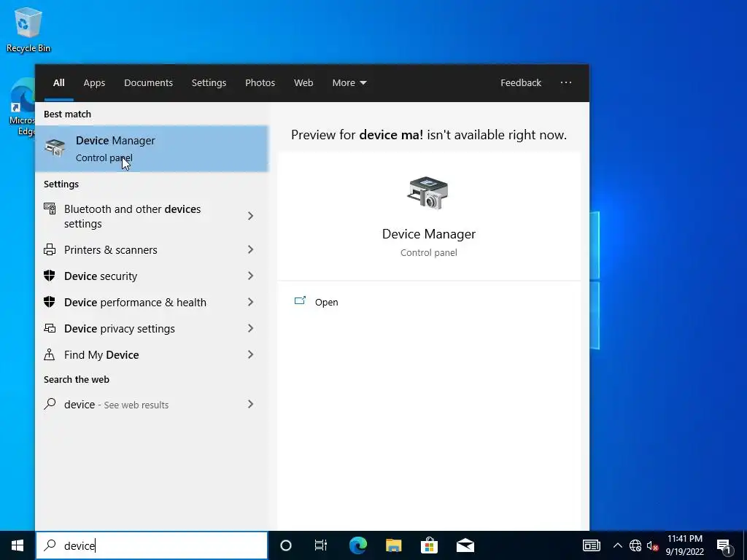Open the three-dot options menu
The height and width of the screenshot is (560, 747).
pos(566,82)
